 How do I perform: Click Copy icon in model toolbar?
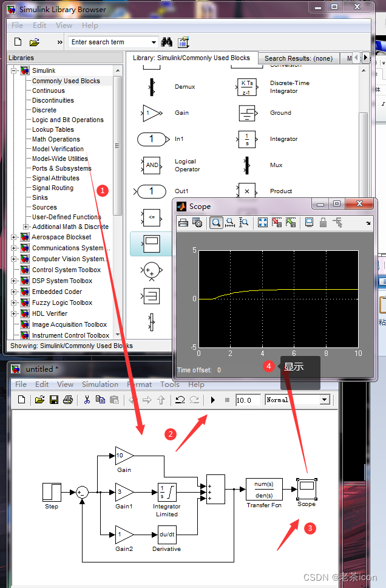click(100, 400)
